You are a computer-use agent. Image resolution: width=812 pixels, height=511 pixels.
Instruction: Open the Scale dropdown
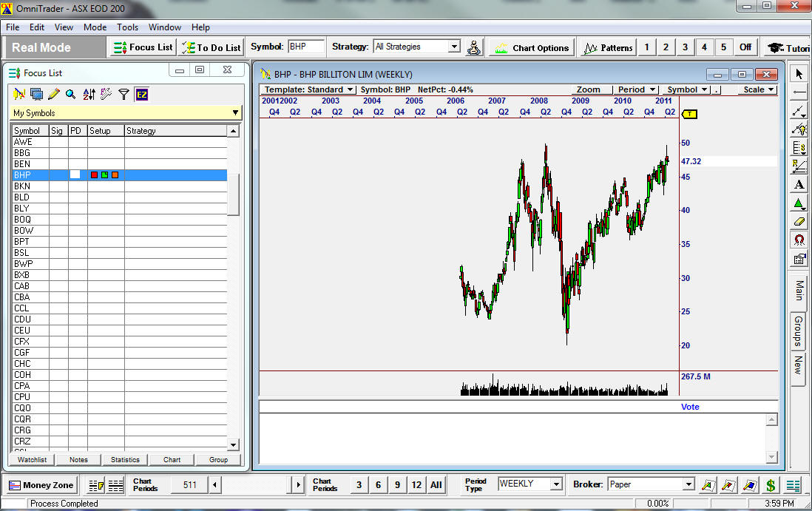coord(758,89)
